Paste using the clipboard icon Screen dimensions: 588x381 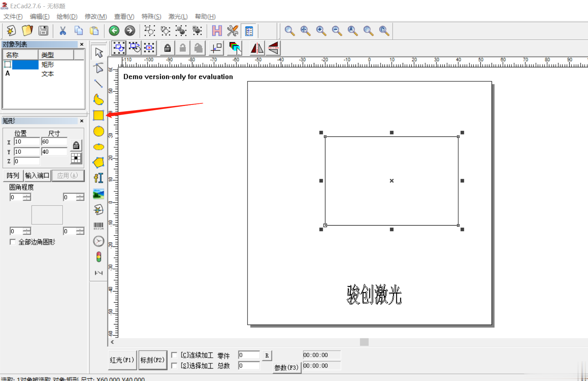(x=94, y=31)
